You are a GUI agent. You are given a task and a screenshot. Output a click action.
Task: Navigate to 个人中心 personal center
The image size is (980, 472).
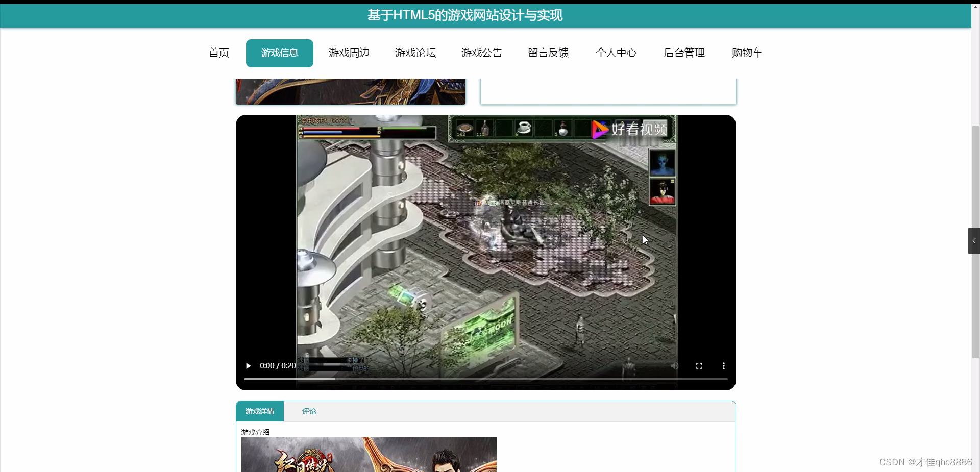(616, 53)
